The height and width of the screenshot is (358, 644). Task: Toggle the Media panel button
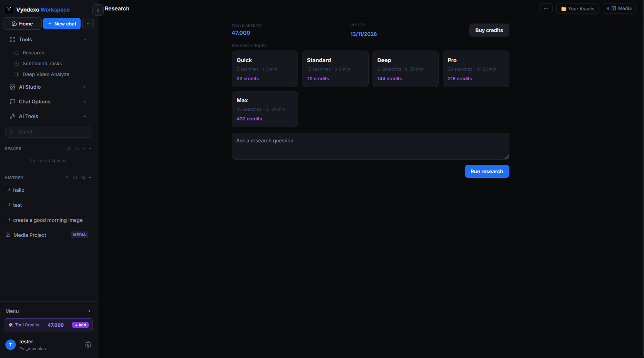tap(619, 8)
